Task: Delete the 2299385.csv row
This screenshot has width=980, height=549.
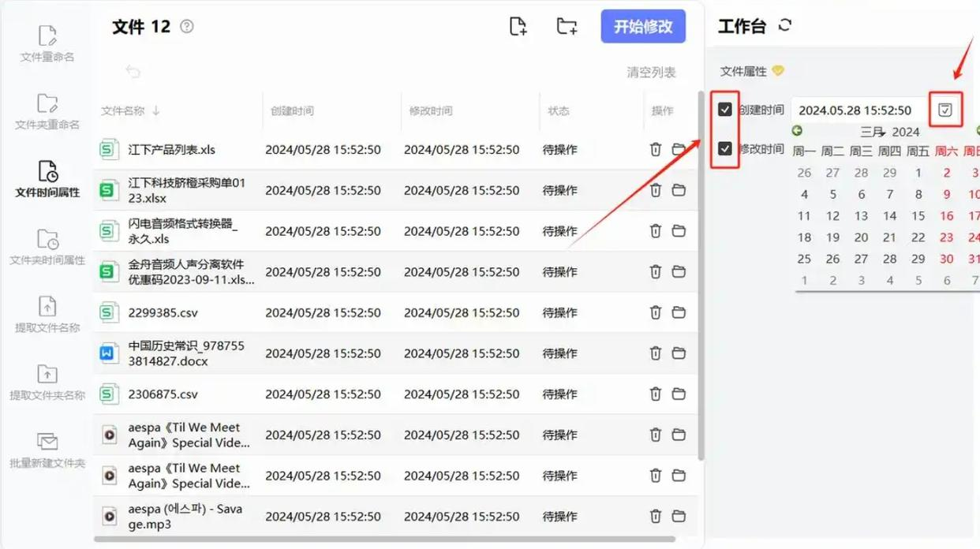Action: click(655, 312)
